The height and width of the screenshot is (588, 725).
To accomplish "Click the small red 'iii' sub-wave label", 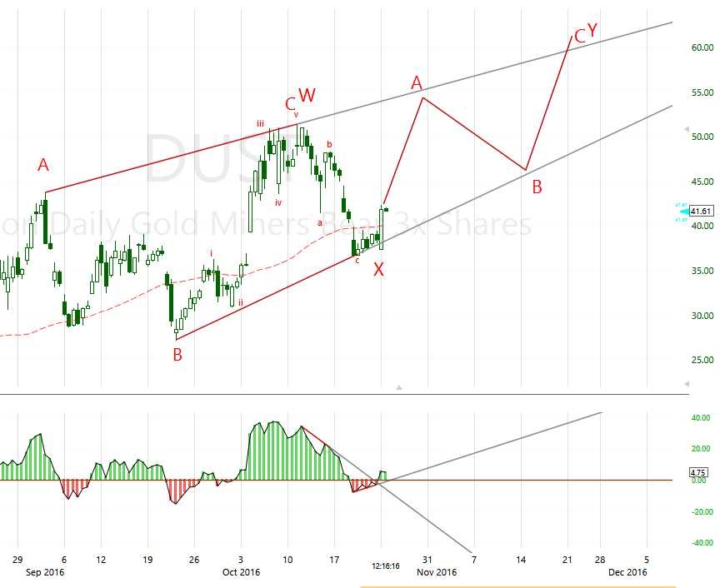I will (260, 123).
